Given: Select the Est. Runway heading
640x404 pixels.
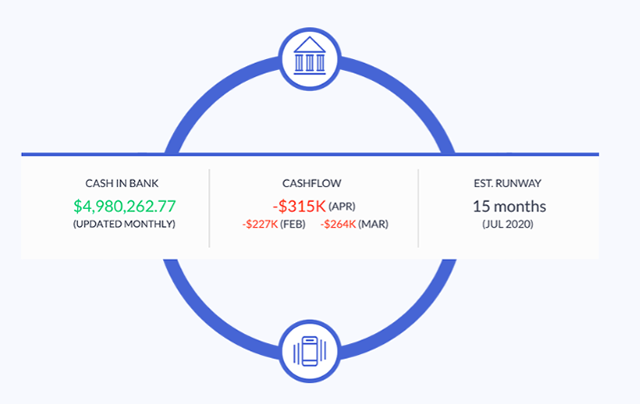Looking at the screenshot, I should 509,183.
